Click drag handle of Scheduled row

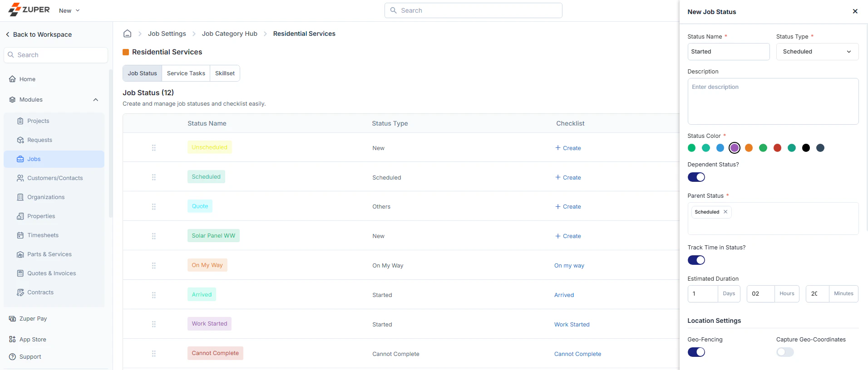(154, 177)
